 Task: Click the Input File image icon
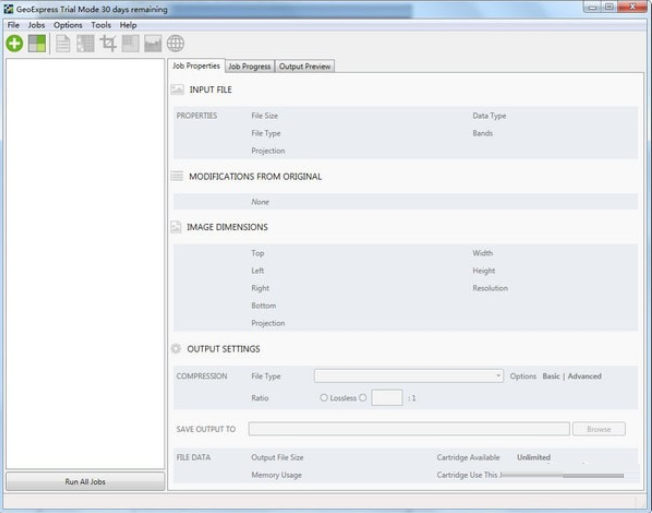[177, 90]
